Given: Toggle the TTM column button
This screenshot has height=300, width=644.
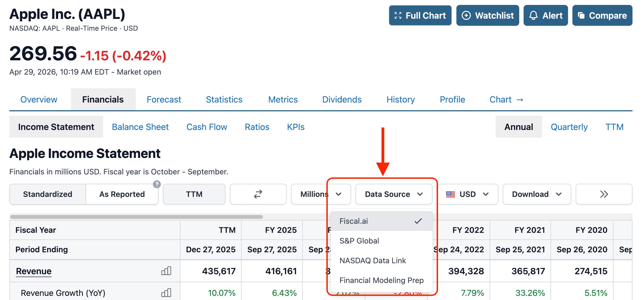Looking at the screenshot, I should [x=194, y=194].
